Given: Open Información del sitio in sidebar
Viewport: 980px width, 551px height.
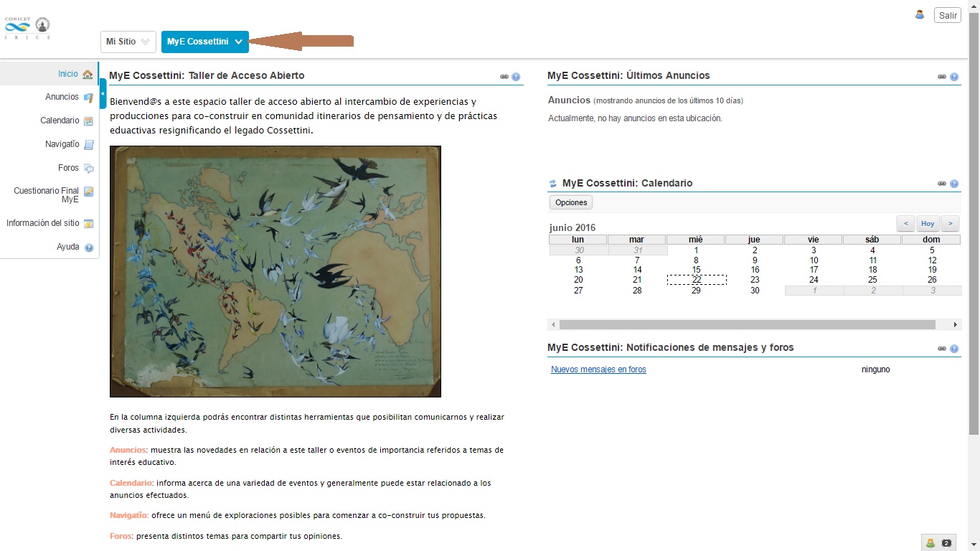Looking at the screenshot, I should pyautogui.click(x=43, y=223).
